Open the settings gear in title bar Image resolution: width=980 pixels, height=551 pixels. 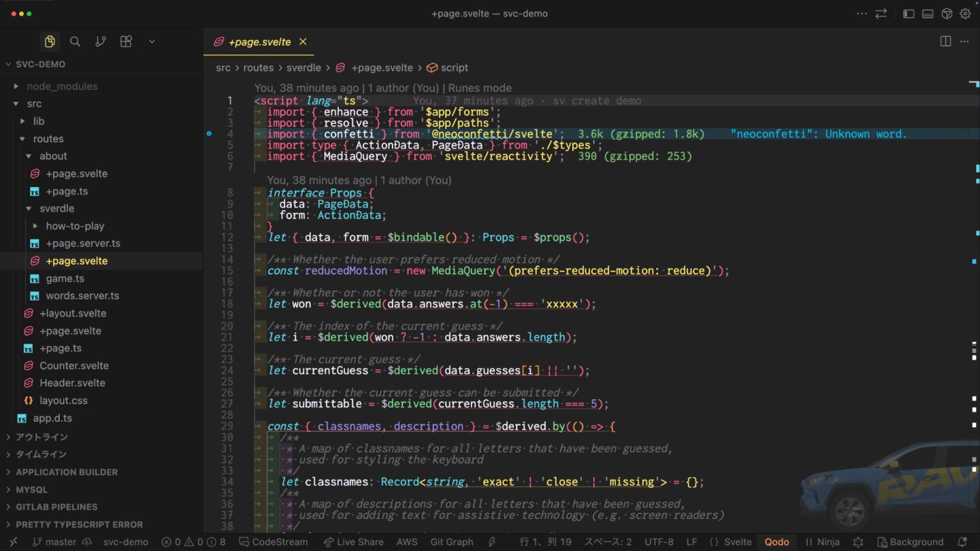(965, 14)
